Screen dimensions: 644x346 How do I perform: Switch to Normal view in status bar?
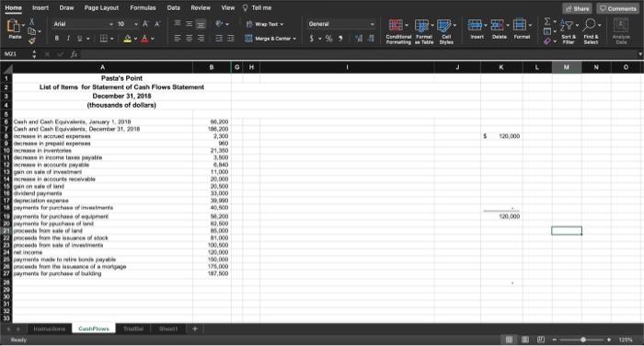tap(509, 340)
